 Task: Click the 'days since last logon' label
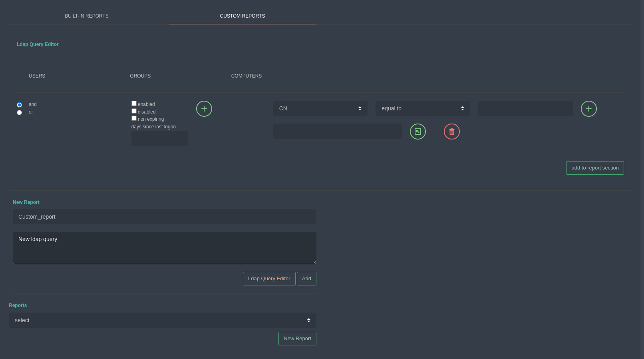point(153,127)
